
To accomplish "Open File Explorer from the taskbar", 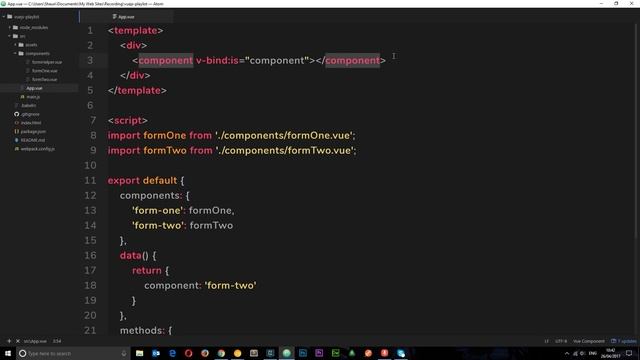I will coord(140,353).
